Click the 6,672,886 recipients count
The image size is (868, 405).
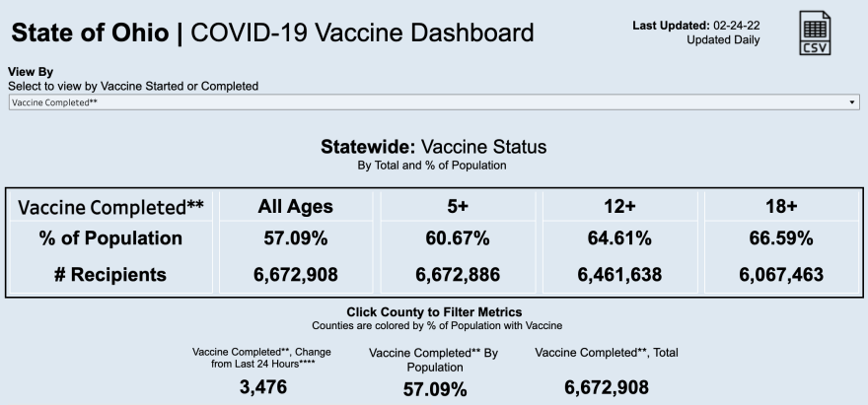[x=458, y=275]
